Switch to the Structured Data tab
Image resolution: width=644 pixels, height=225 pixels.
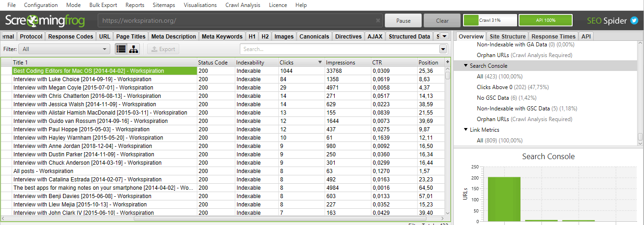409,36
